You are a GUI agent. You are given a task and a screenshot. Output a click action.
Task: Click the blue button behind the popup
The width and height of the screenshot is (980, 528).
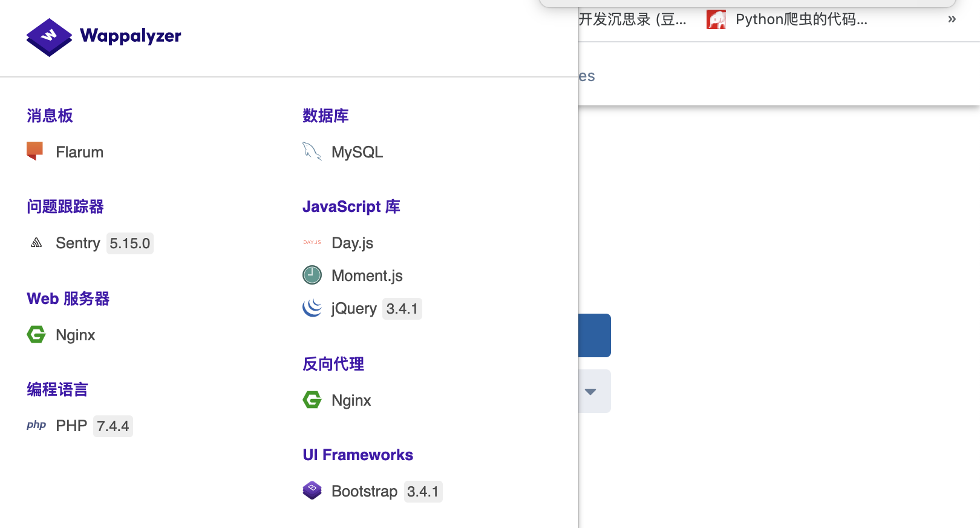(595, 335)
